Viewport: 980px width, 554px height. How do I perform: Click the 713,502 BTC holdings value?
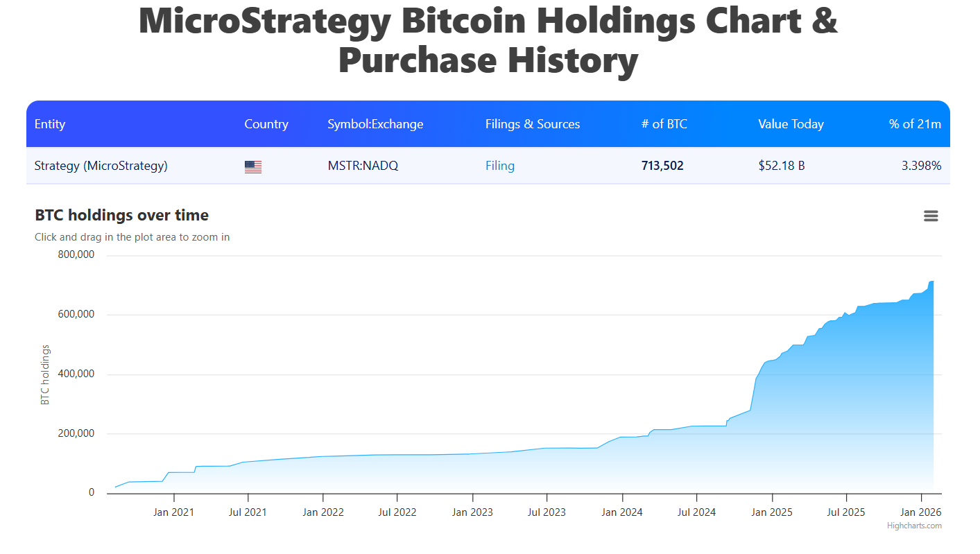coord(662,166)
